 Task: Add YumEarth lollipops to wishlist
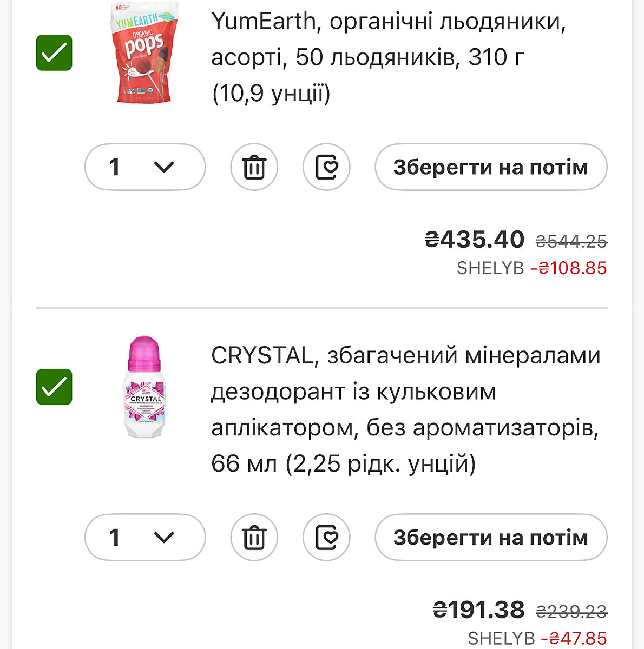(326, 167)
